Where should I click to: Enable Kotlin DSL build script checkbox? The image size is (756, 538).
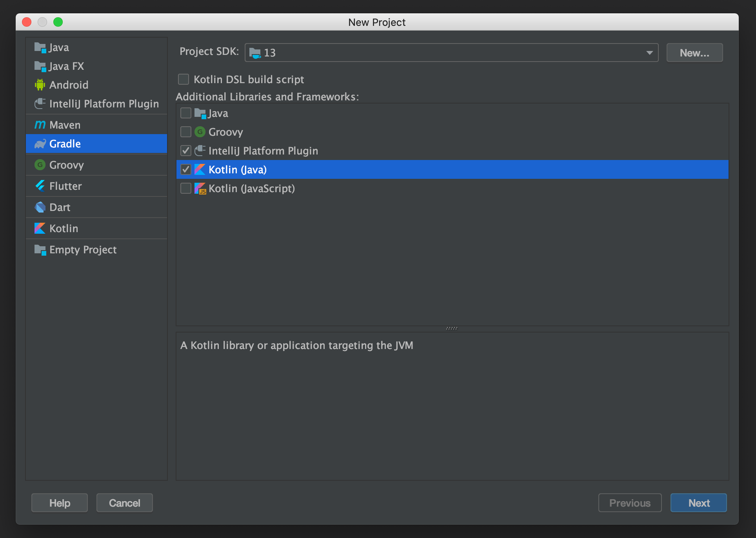pos(184,79)
